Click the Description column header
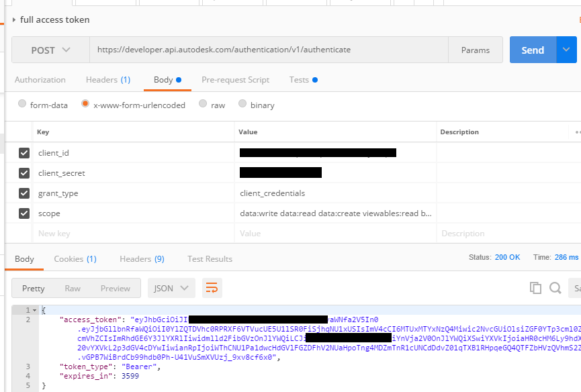The height and width of the screenshot is (392, 581). (459, 132)
